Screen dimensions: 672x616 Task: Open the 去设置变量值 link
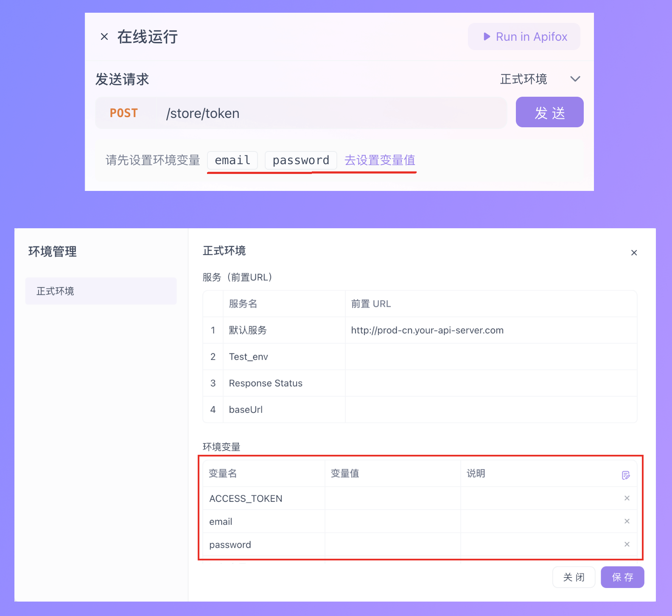coord(380,160)
